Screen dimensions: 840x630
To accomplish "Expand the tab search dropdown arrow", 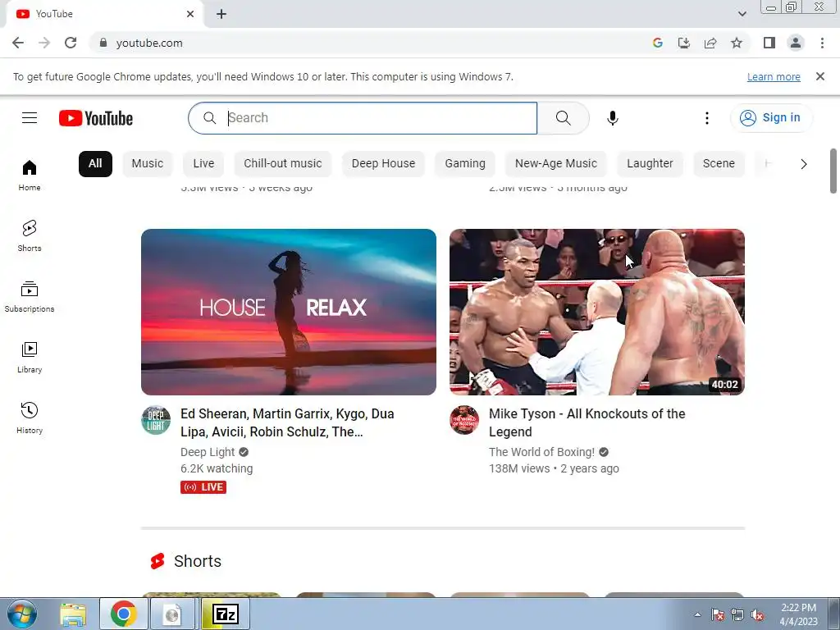I will (x=742, y=14).
